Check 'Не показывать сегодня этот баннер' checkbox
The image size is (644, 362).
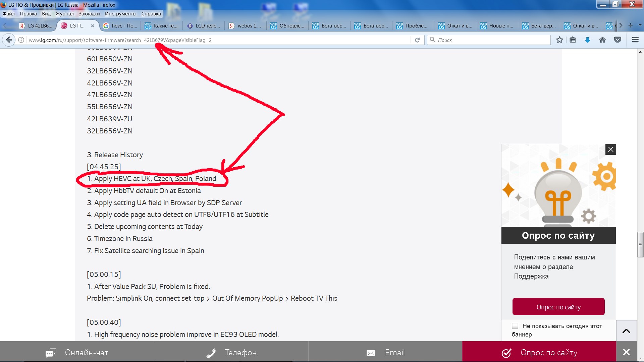tap(515, 326)
